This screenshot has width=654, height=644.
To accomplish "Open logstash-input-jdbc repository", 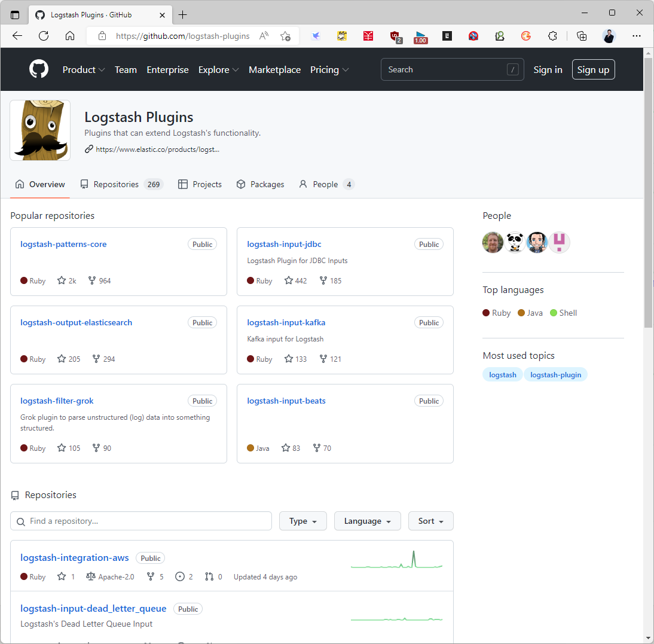I will point(284,244).
